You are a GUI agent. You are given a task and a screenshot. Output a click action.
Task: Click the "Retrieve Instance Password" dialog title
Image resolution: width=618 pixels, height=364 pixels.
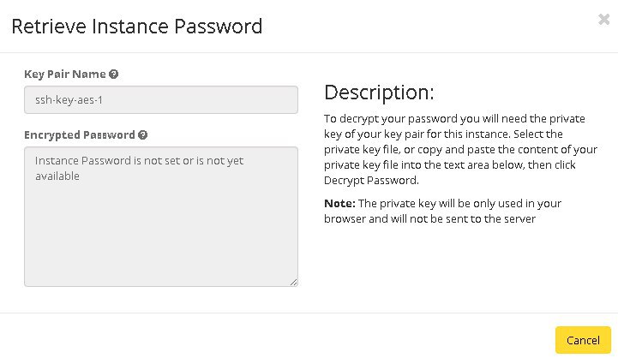pos(136,27)
